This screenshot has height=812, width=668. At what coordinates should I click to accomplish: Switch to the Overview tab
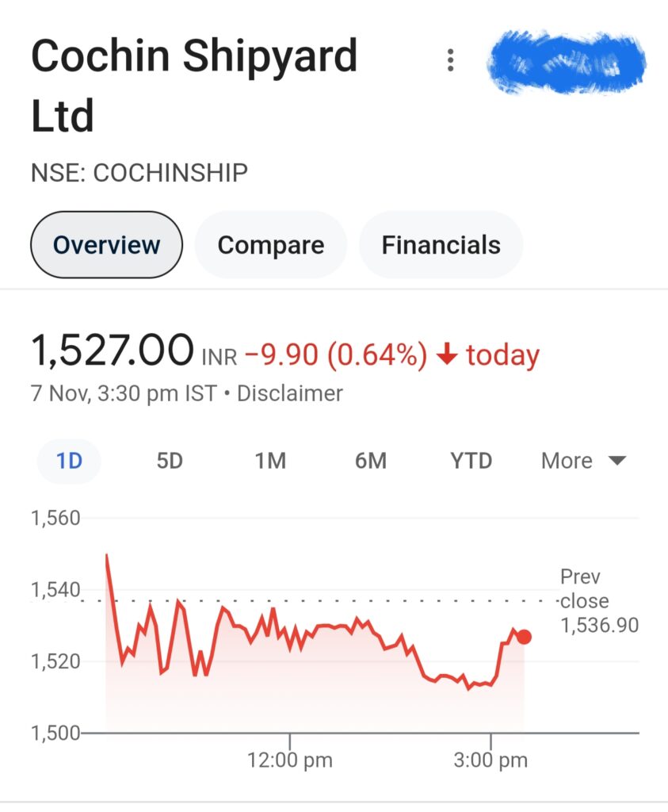[107, 244]
